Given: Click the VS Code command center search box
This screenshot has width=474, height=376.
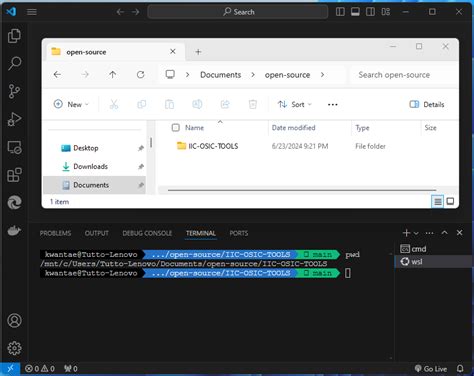Looking at the screenshot, I should pos(238,12).
